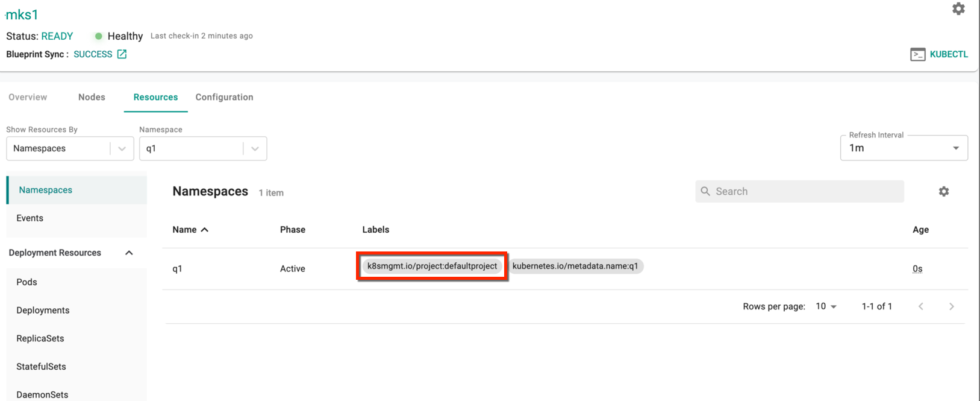Collapse the Deployment Resources section

coord(129,253)
